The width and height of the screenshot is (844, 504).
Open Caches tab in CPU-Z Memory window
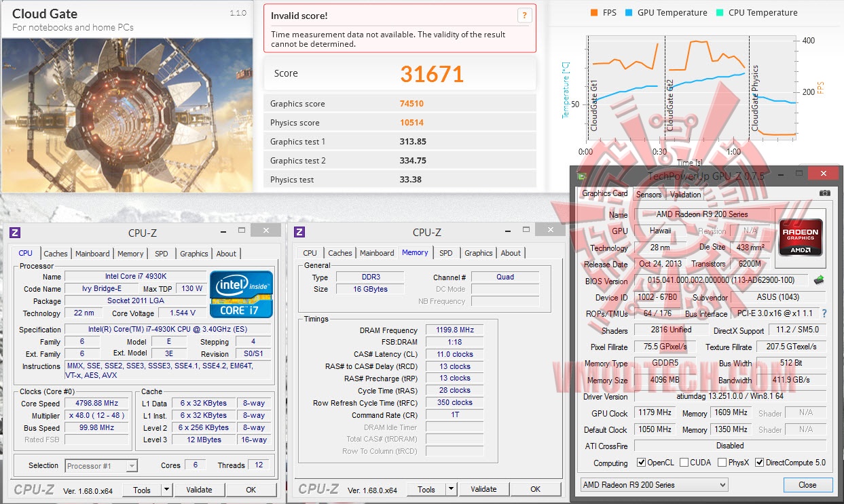pyautogui.click(x=340, y=253)
